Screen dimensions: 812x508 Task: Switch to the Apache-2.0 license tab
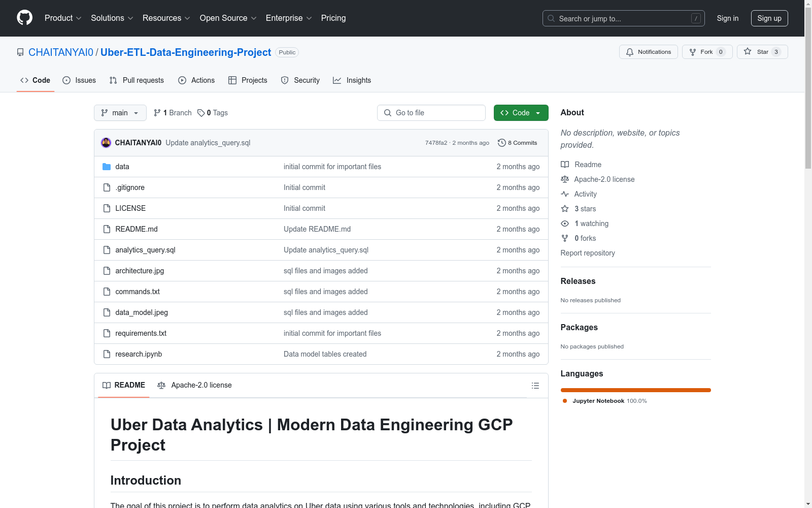click(x=195, y=385)
